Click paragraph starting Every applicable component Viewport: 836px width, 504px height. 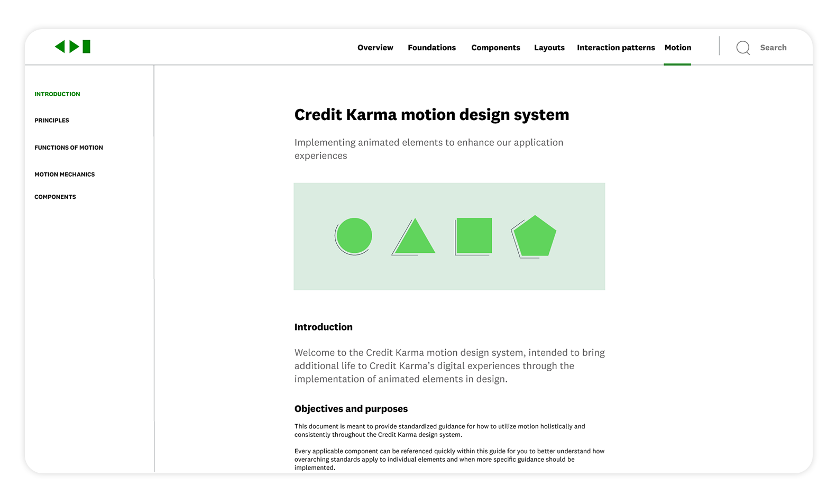pos(449,459)
